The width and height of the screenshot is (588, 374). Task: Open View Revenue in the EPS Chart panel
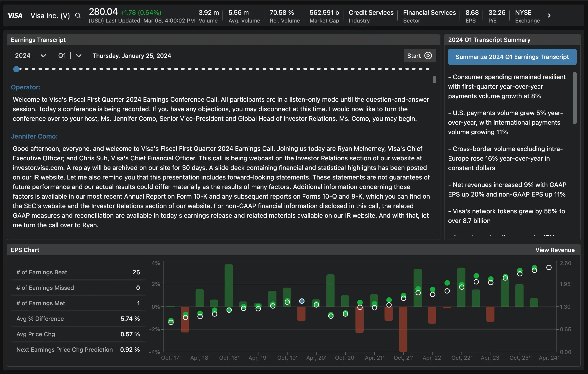[x=555, y=250]
